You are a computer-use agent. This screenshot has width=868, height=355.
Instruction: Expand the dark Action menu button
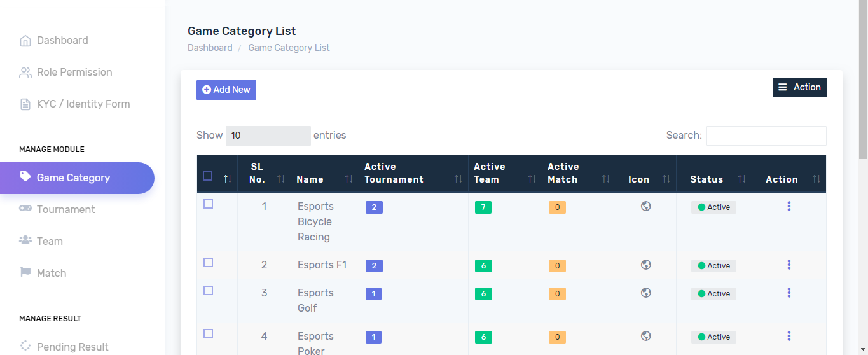coord(799,87)
